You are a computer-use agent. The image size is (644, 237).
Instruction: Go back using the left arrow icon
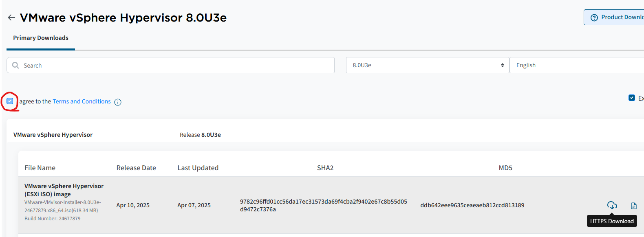point(11,18)
